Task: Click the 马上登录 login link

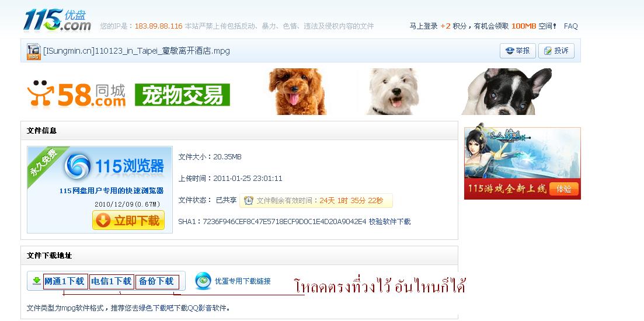Action: pyautogui.click(x=423, y=26)
